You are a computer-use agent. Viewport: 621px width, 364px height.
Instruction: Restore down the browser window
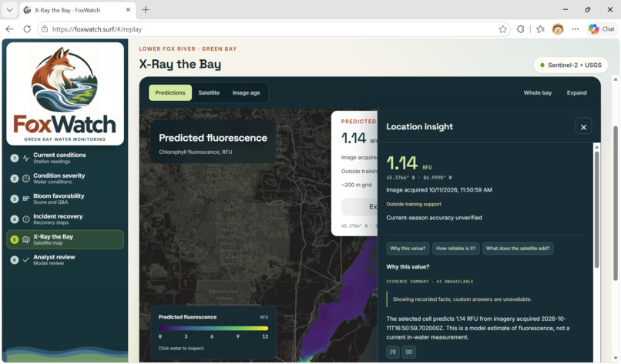[x=588, y=9]
